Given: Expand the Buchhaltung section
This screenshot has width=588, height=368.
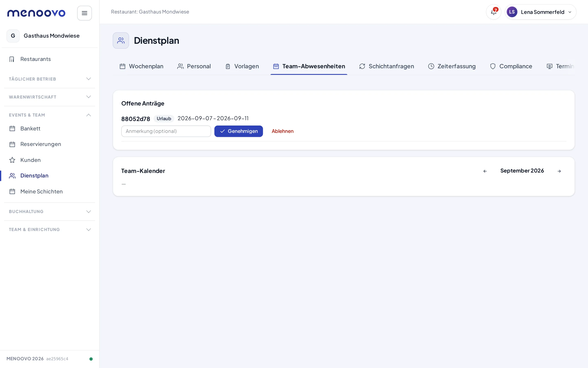Looking at the screenshot, I should point(50,212).
